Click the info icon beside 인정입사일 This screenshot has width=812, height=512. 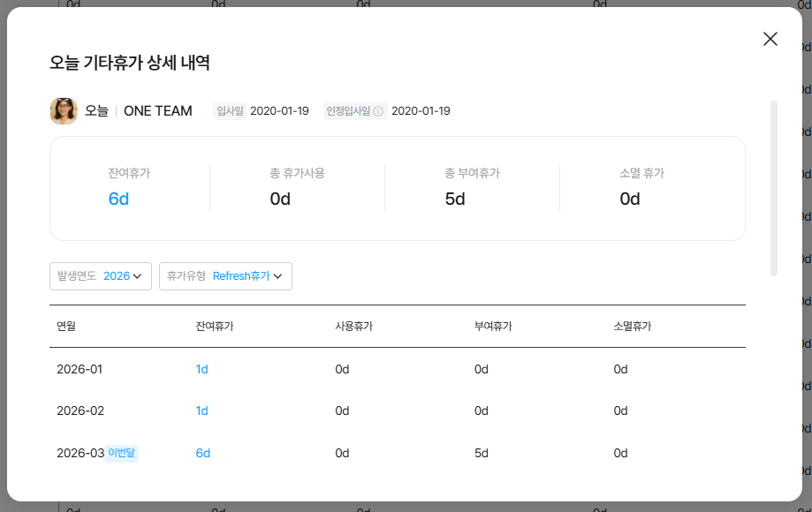point(378,111)
